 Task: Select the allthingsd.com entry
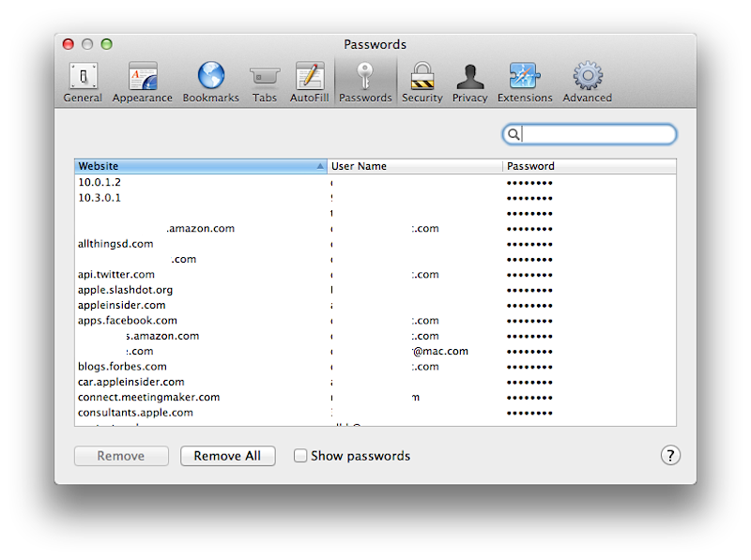pos(375,244)
